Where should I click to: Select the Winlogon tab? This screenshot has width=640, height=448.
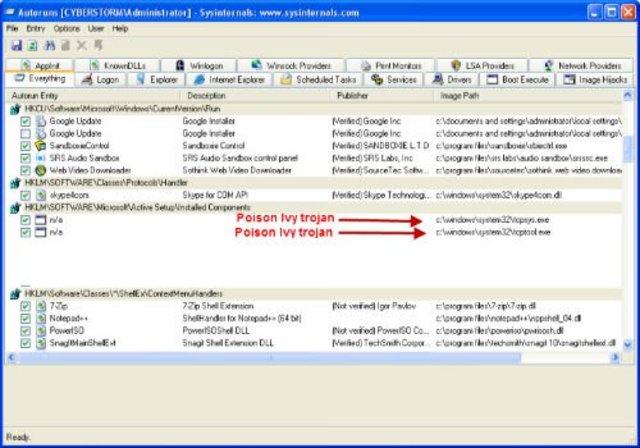pyautogui.click(x=199, y=65)
